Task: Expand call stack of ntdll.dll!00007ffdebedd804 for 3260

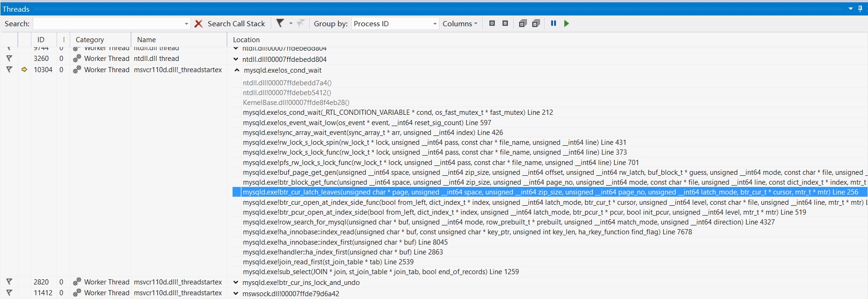Action: 236,59
